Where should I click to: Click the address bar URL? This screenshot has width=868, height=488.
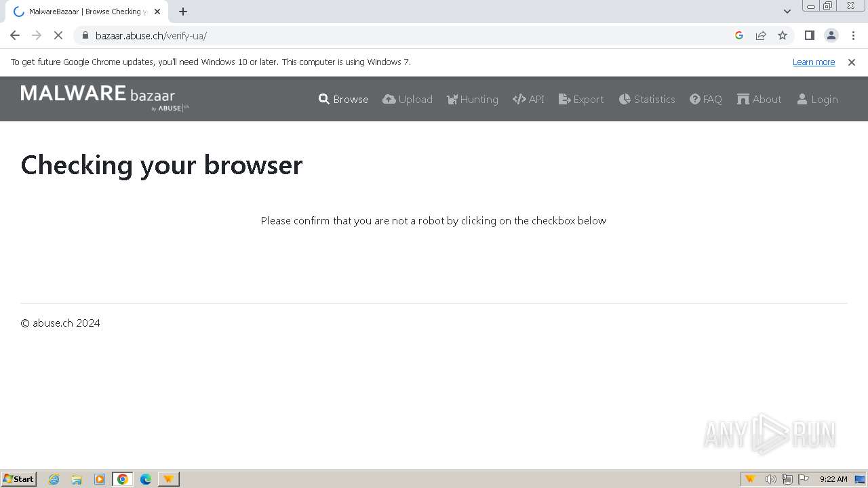coord(151,35)
